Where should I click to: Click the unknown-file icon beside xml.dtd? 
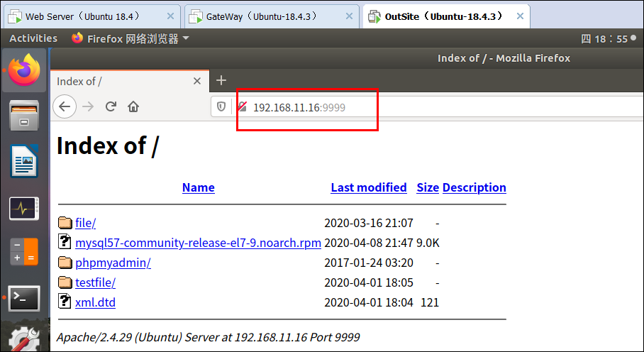tap(65, 301)
